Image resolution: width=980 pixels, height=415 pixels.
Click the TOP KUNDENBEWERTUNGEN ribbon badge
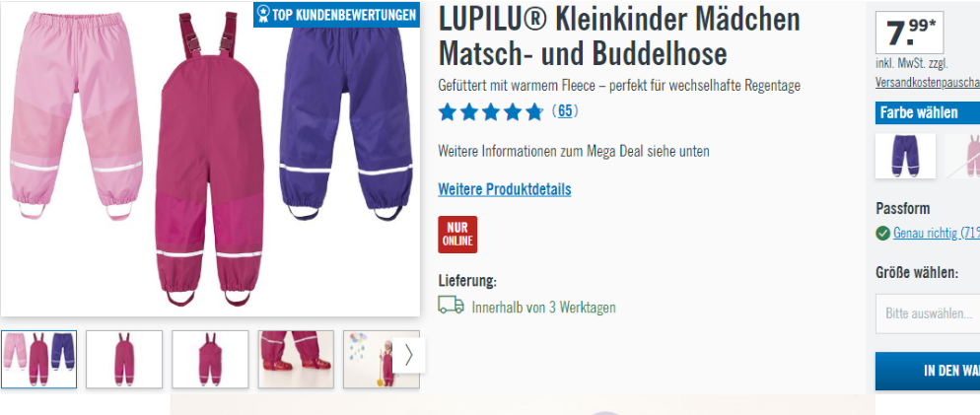click(x=336, y=15)
